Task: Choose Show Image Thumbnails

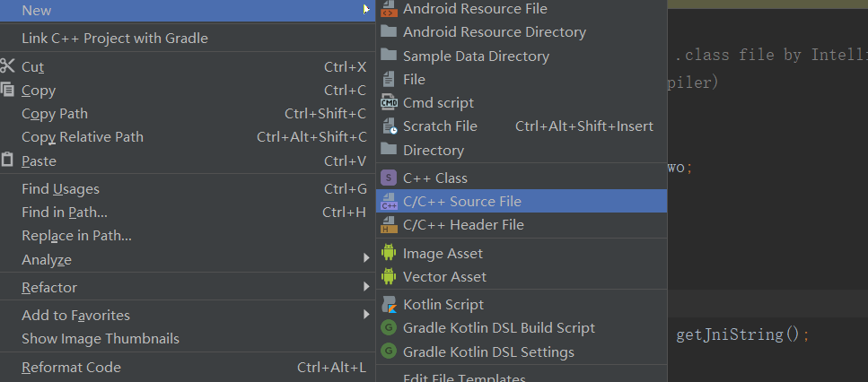Action: pyautogui.click(x=188, y=338)
